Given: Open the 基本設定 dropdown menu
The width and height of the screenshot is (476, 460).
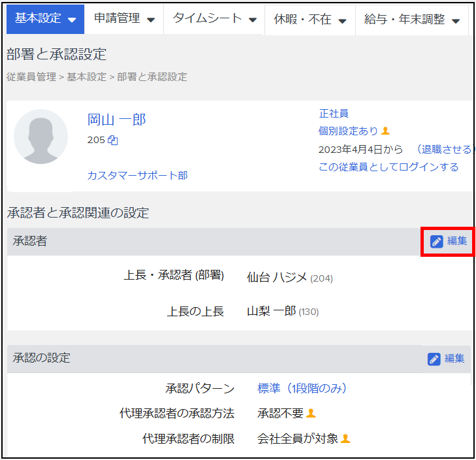Looking at the screenshot, I should point(45,19).
